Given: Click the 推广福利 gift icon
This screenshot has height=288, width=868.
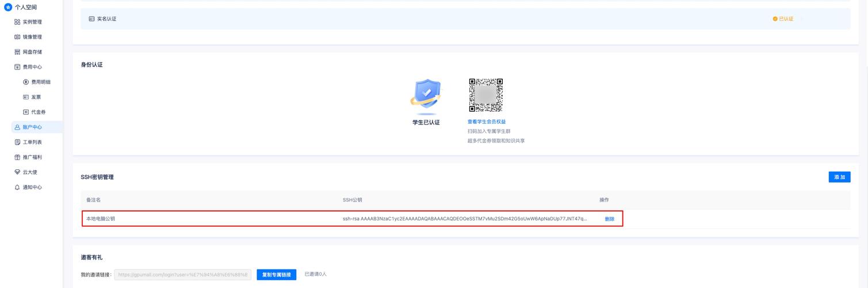Looking at the screenshot, I should tap(17, 157).
